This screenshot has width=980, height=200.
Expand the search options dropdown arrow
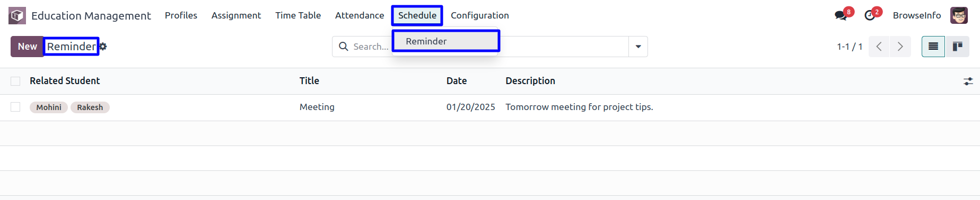638,47
